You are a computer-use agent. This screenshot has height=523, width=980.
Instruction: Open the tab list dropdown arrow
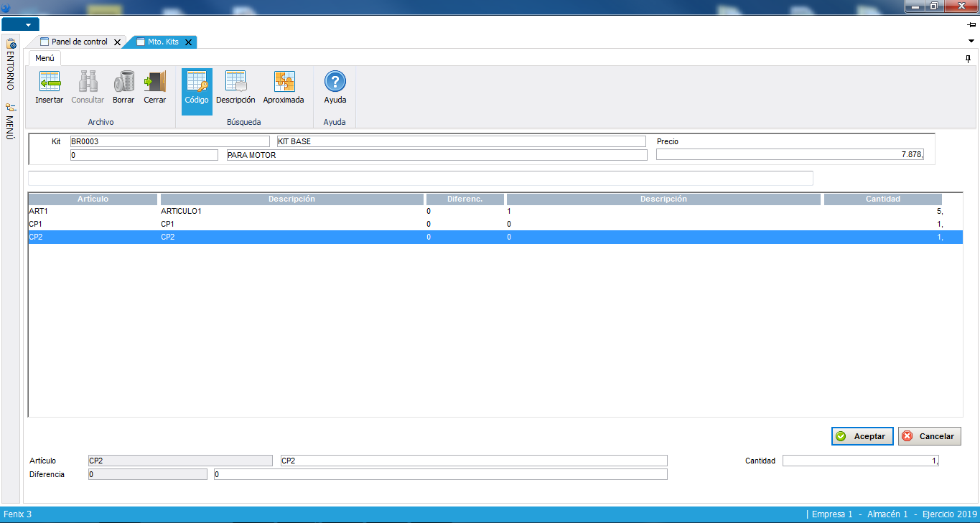click(971, 40)
